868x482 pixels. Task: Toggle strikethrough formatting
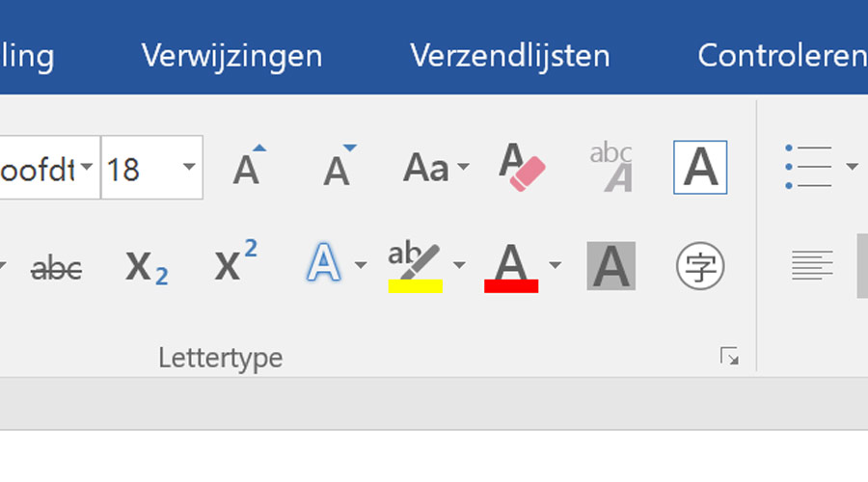click(57, 269)
